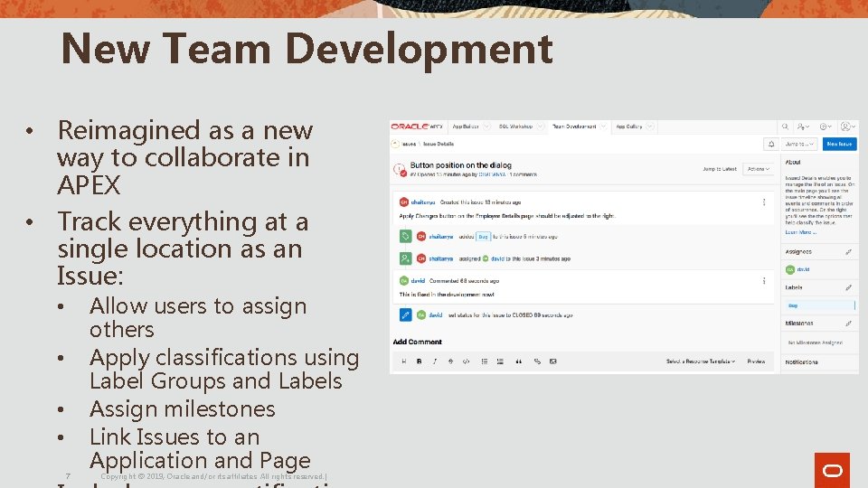Switch to the App Gallery tab
The width and height of the screenshot is (868, 488).
click(x=629, y=127)
